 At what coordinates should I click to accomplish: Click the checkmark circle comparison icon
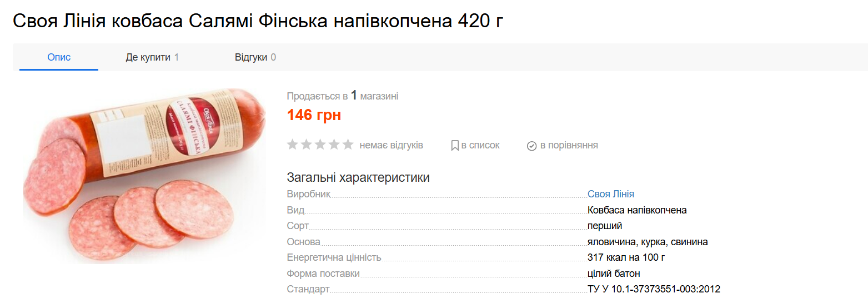(x=531, y=146)
